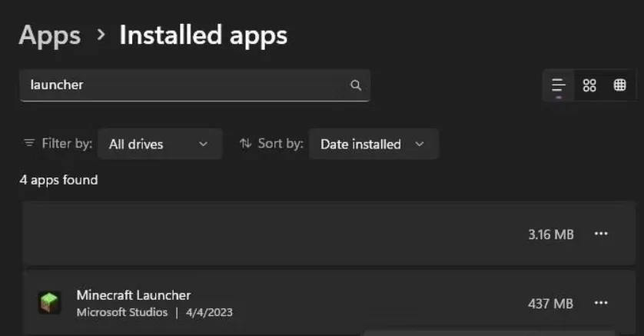The height and width of the screenshot is (336, 644).
Task: Focus the search field containing launcher
Action: tap(194, 85)
